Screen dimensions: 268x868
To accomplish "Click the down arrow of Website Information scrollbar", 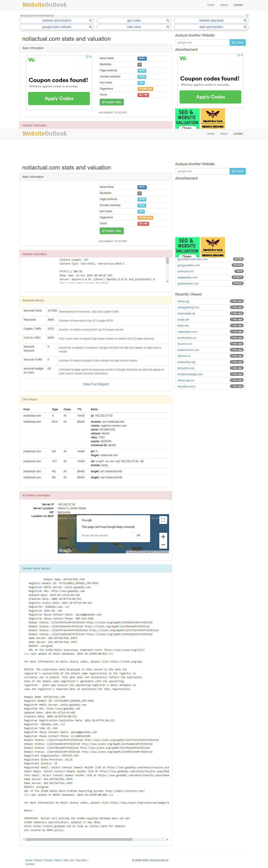I will 167,281.
